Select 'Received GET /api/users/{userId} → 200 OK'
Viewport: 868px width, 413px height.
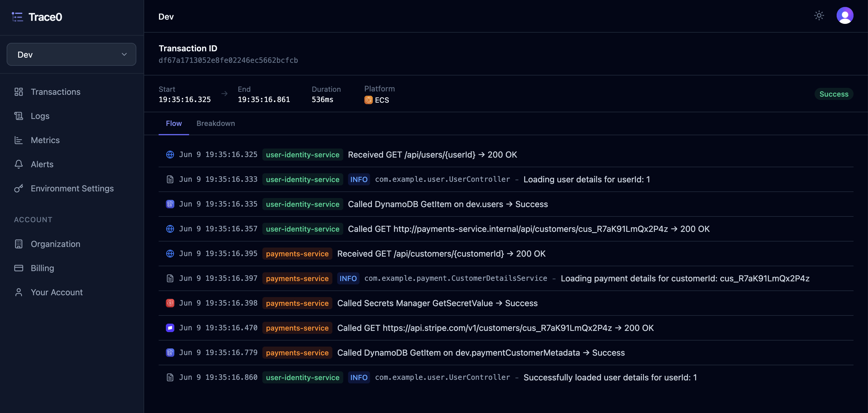coord(432,155)
